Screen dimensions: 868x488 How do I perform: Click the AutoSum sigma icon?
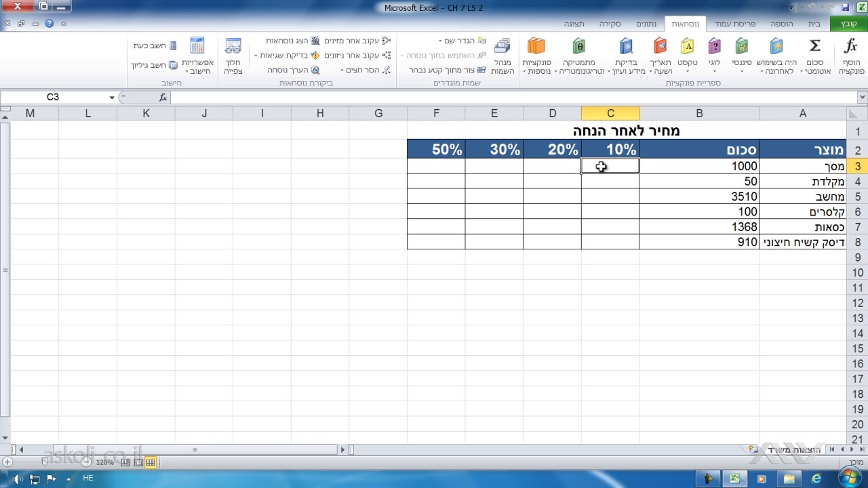815,46
